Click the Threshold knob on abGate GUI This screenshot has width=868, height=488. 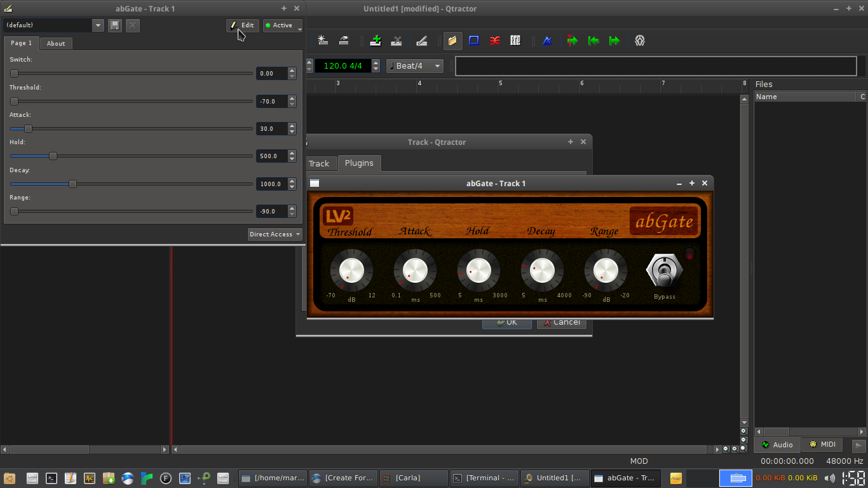pos(351,271)
